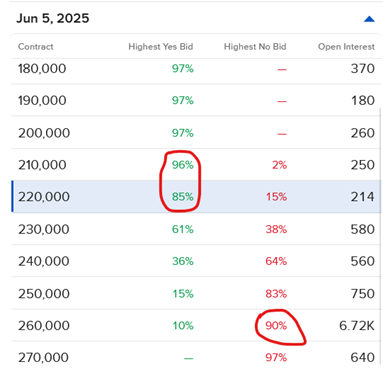Click the 10% yes bid for 260,000
Image resolution: width=383 pixels, height=369 pixels.
183,325
